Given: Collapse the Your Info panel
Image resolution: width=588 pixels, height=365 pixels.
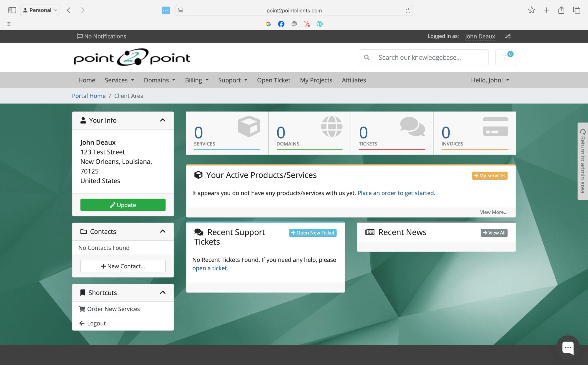Looking at the screenshot, I should pyautogui.click(x=163, y=120).
